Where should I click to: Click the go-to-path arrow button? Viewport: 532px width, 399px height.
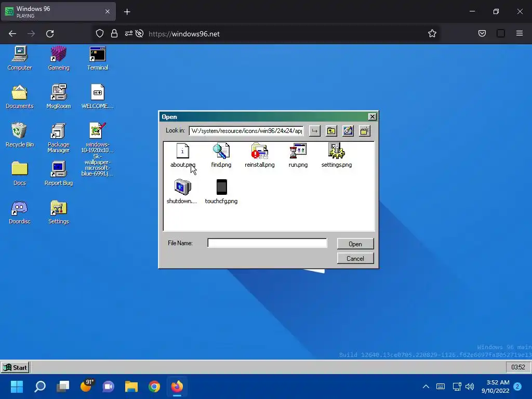pyautogui.click(x=315, y=131)
